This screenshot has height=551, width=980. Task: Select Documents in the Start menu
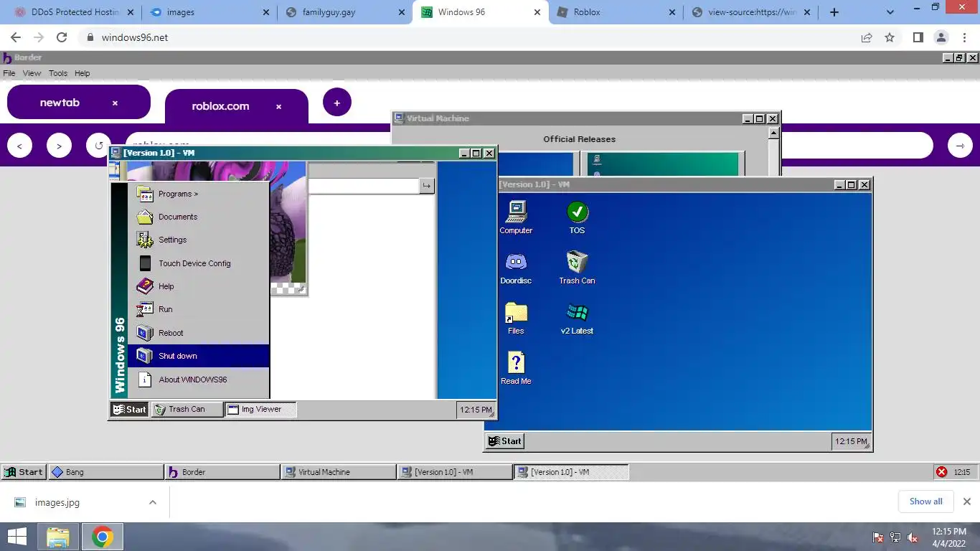199,217
